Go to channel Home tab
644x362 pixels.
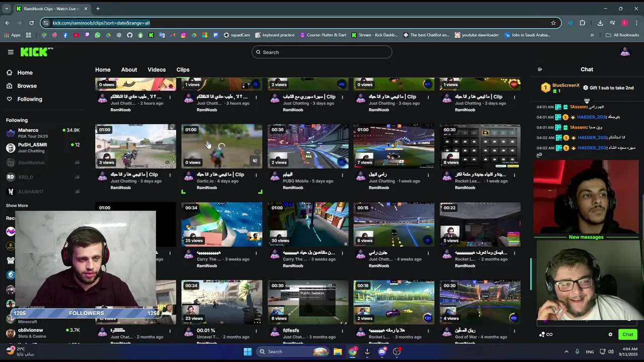pos(103,70)
